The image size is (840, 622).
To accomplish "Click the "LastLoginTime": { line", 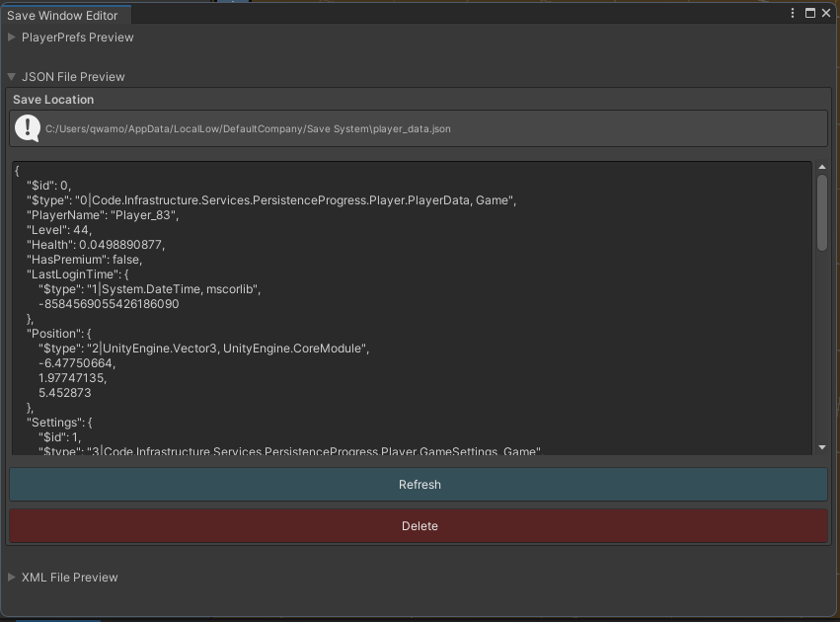I will [78, 274].
